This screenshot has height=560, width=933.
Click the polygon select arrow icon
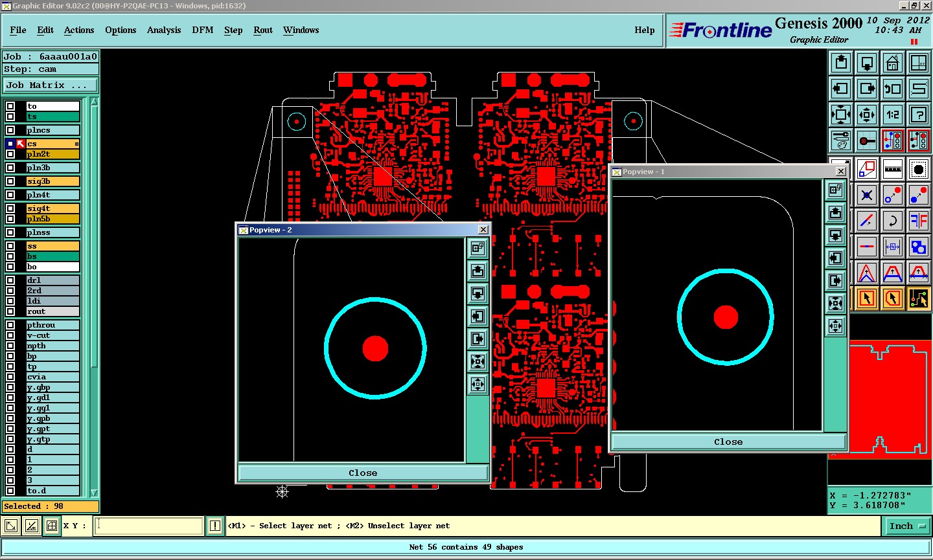coord(893,298)
